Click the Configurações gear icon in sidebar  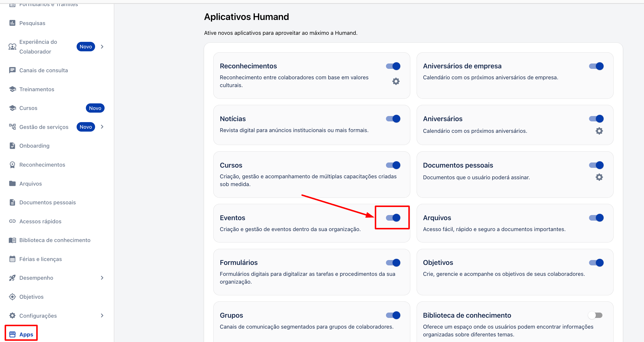[x=12, y=315]
